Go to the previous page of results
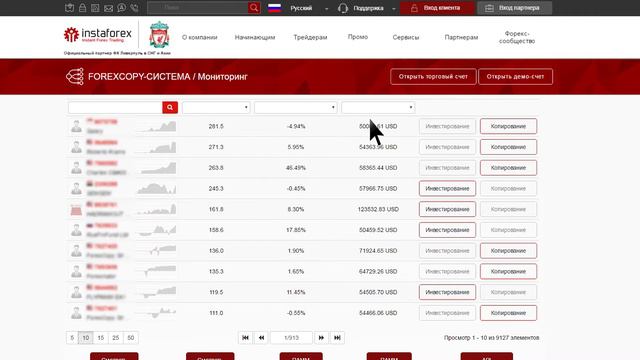 [261, 338]
